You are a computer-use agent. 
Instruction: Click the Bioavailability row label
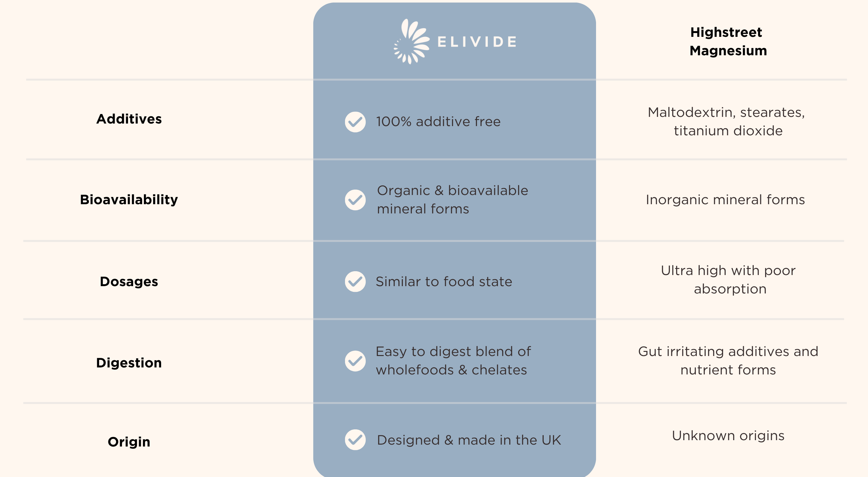(129, 199)
